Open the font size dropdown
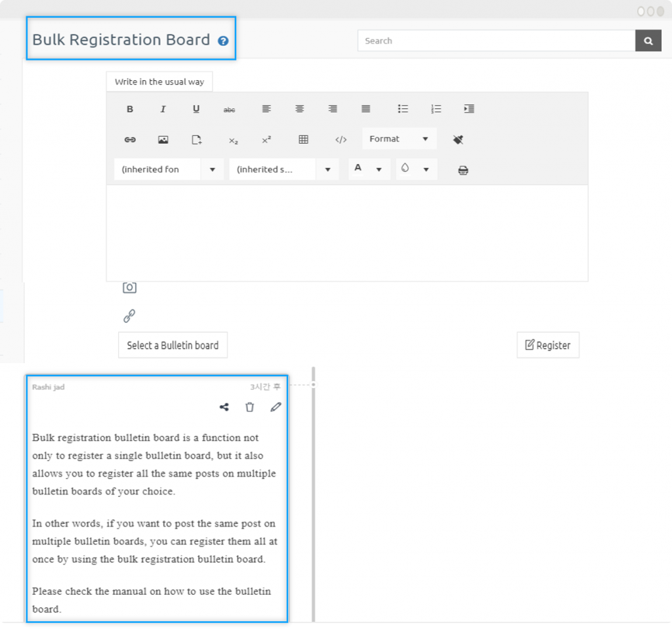Screen dimensions: 672x629 point(283,169)
